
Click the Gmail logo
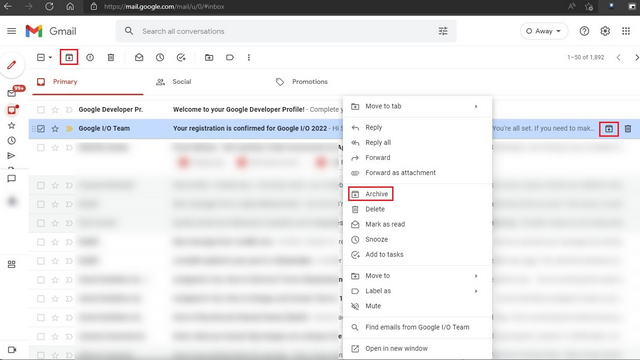tap(51, 31)
